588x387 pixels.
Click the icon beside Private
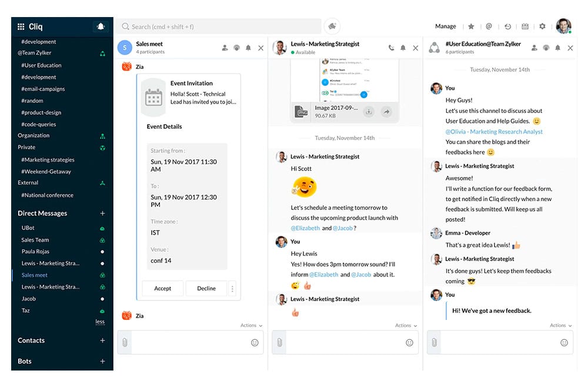(102, 148)
